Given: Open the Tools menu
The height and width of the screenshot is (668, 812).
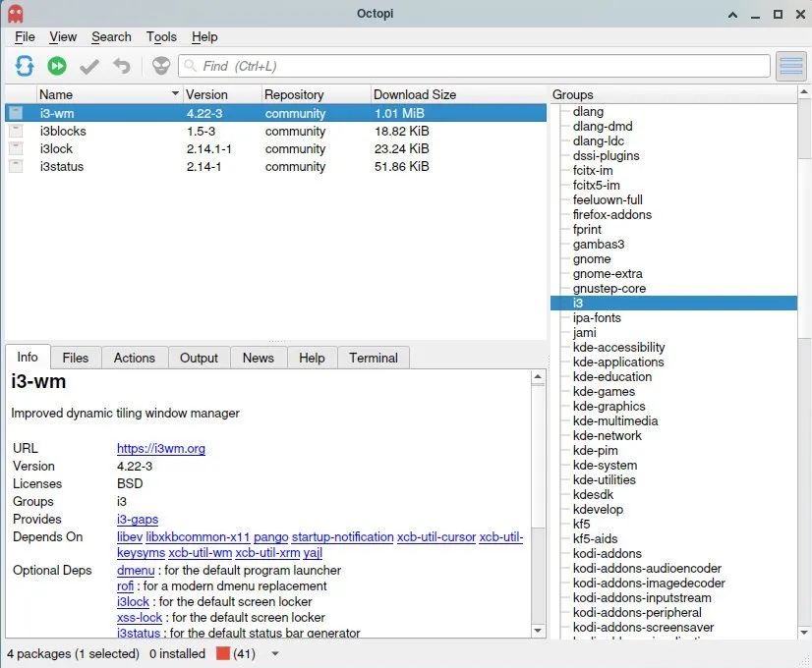Looking at the screenshot, I should tap(161, 36).
